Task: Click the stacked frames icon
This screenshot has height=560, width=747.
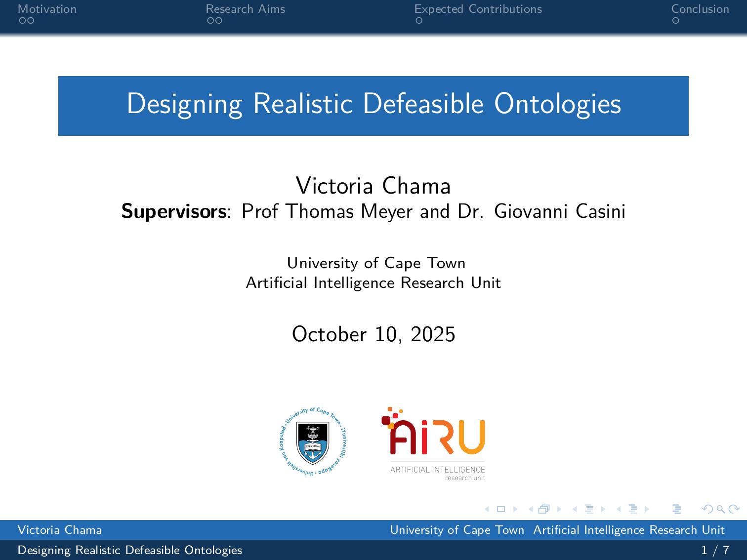Action: pos(544,509)
